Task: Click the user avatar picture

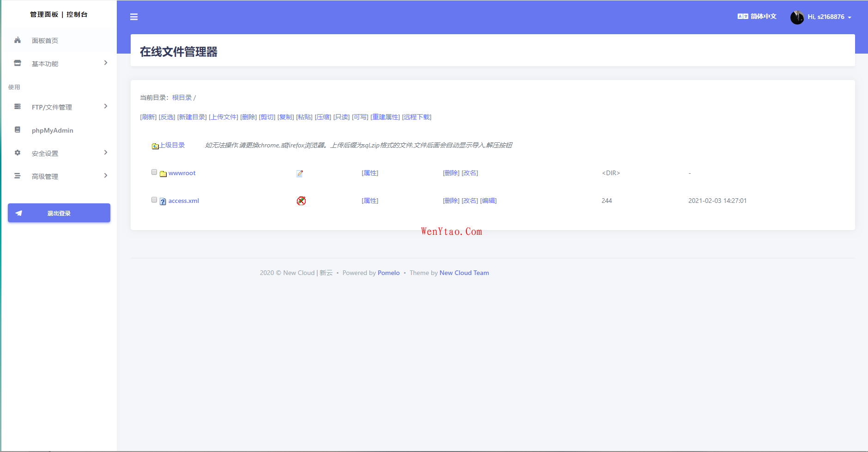Action: click(x=797, y=17)
